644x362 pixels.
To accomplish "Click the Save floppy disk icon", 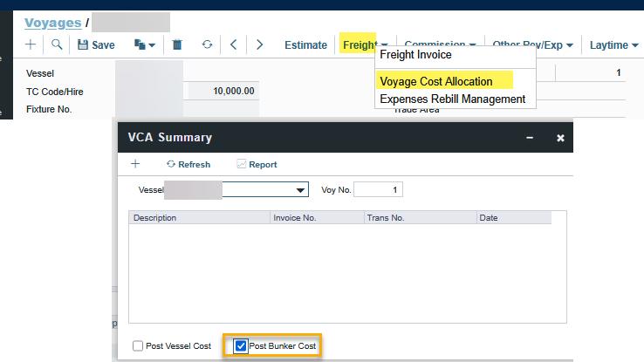I will 84,44.
